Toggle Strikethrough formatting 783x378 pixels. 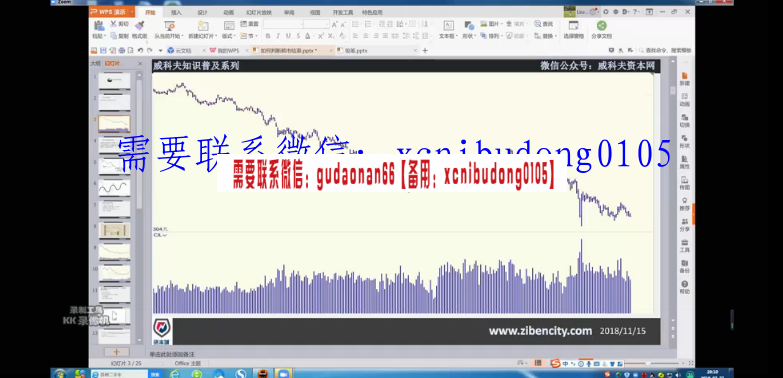(298, 36)
